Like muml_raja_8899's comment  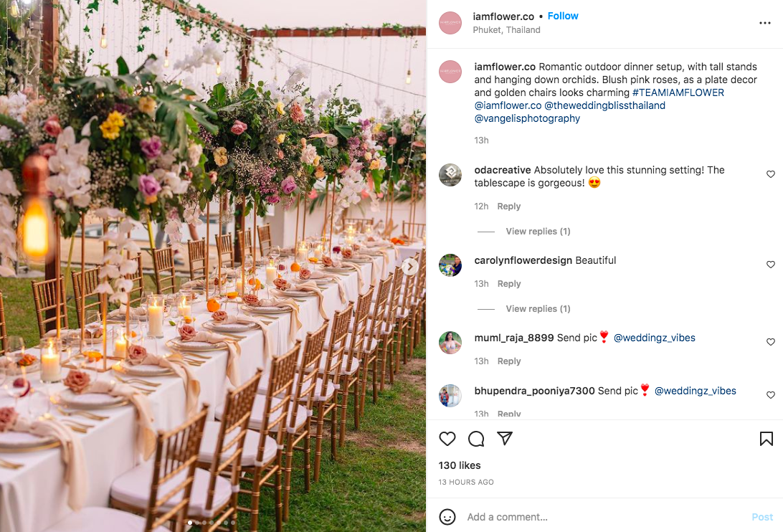tap(771, 342)
